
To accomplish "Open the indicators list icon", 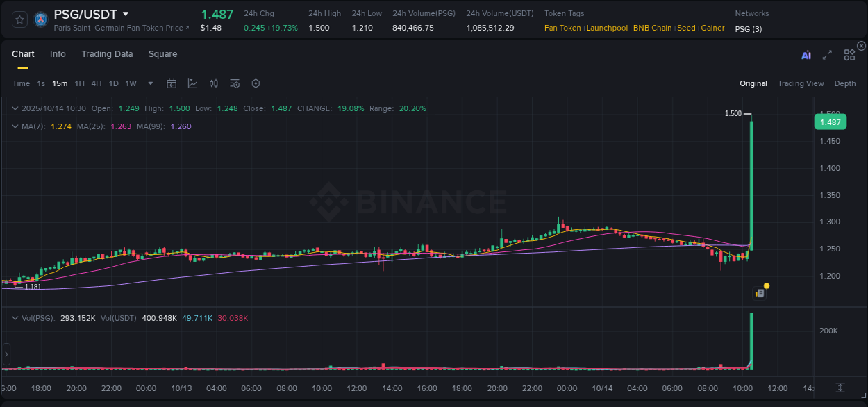I will click(x=234, y=83).
